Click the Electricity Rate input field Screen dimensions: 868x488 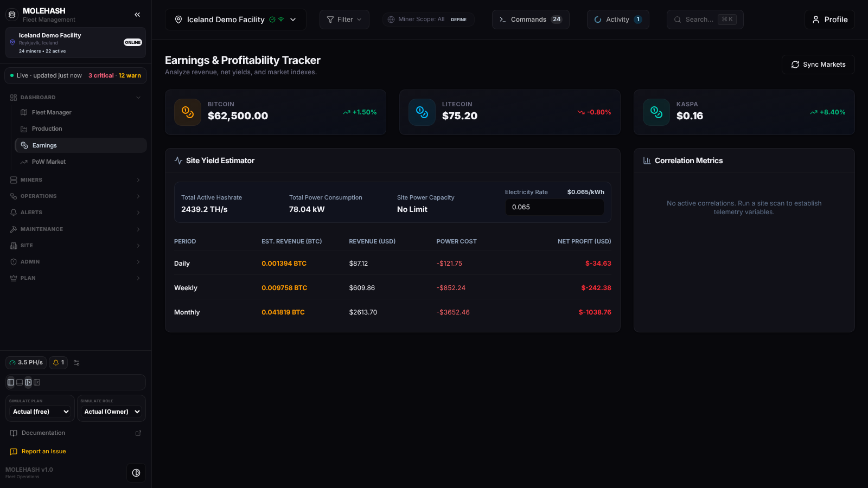[x=554, y=207]
